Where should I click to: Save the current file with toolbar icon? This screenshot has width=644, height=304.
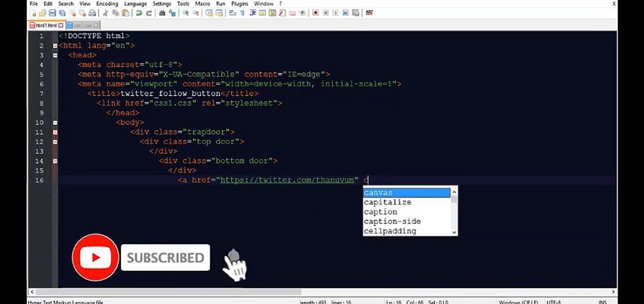click(x=52, y=13)
